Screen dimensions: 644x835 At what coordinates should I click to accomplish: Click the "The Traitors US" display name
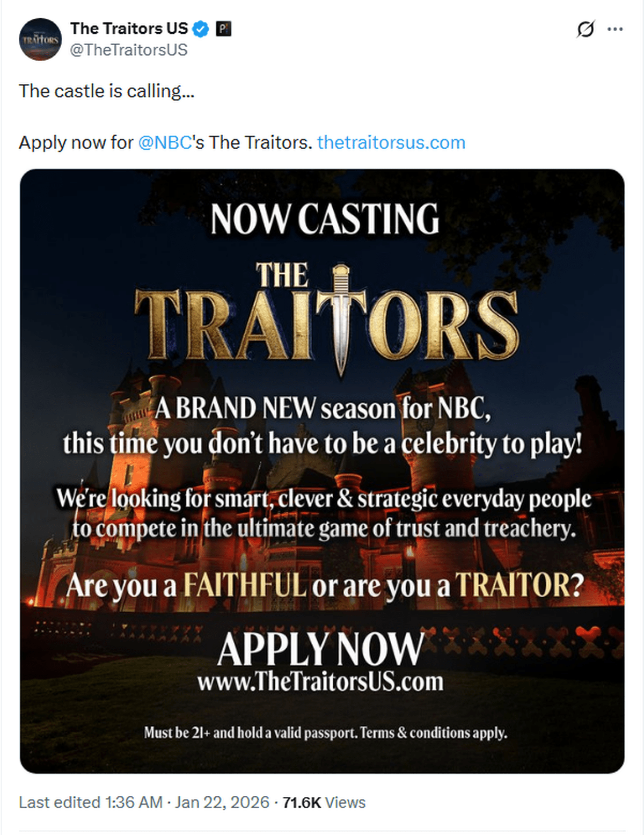point(129,28)
